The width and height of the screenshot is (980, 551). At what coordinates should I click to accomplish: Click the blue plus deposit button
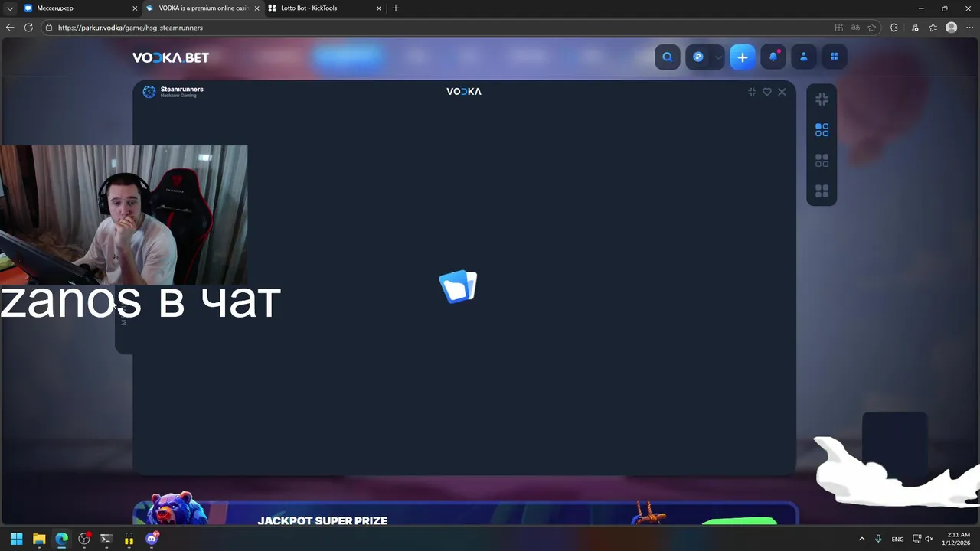tap(743, 57)
